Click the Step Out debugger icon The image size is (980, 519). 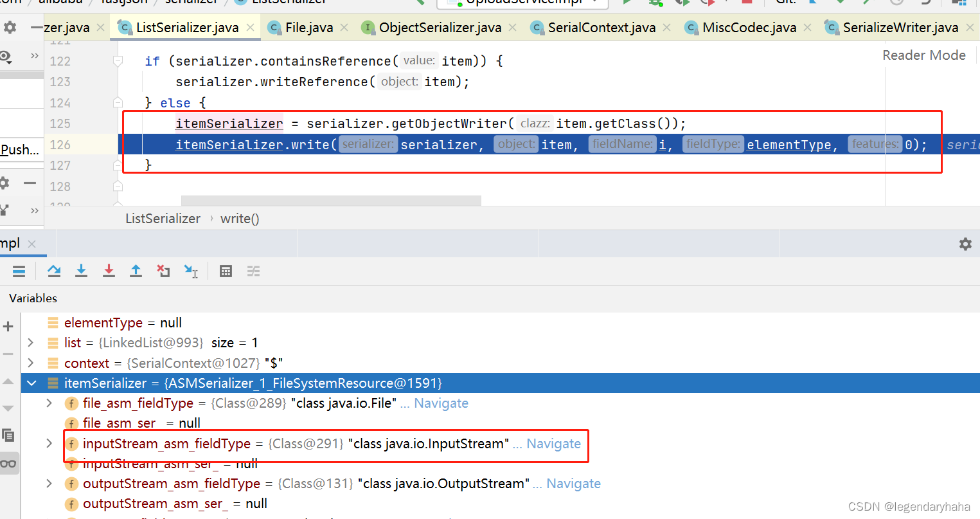coord(136,271)
